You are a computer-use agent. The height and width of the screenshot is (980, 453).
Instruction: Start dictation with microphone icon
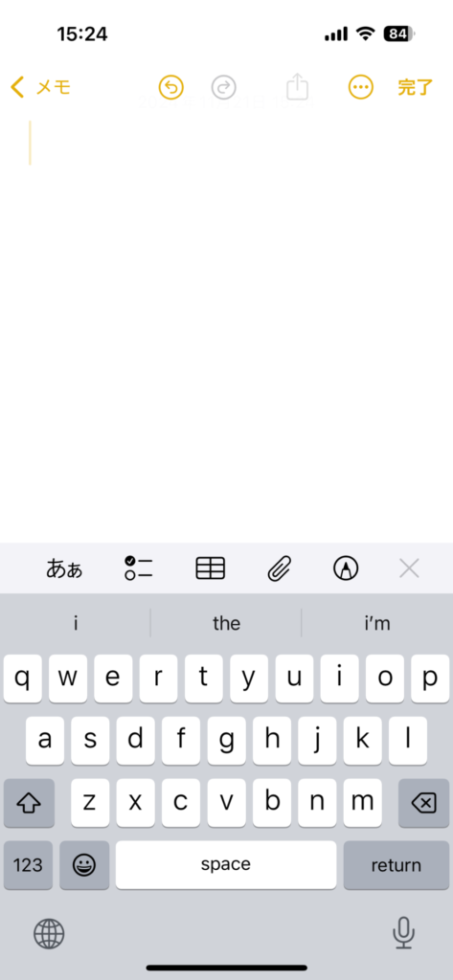403,933
